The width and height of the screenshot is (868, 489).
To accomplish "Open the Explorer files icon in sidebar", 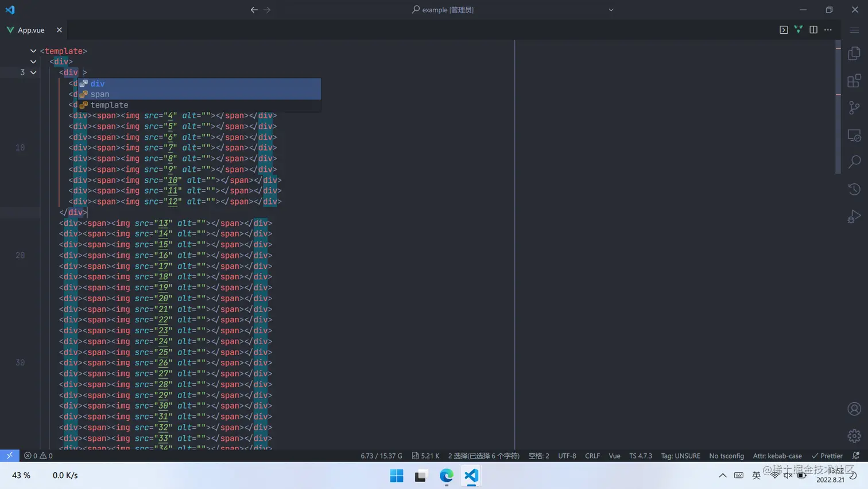I will click(x=854, y=53).
